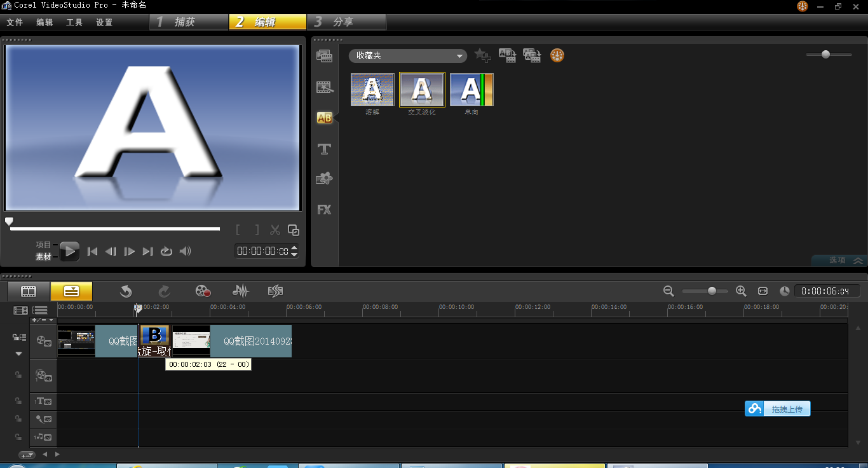868x468 pixels.
Task: Open the 编辑 menu
Action: (x=44, y=22)
